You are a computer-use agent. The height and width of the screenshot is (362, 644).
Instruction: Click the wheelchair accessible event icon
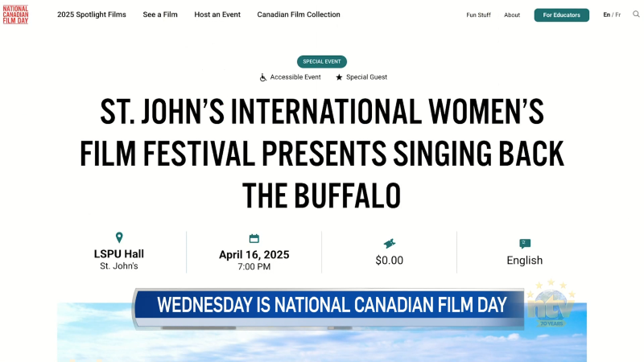click(263, 77)
